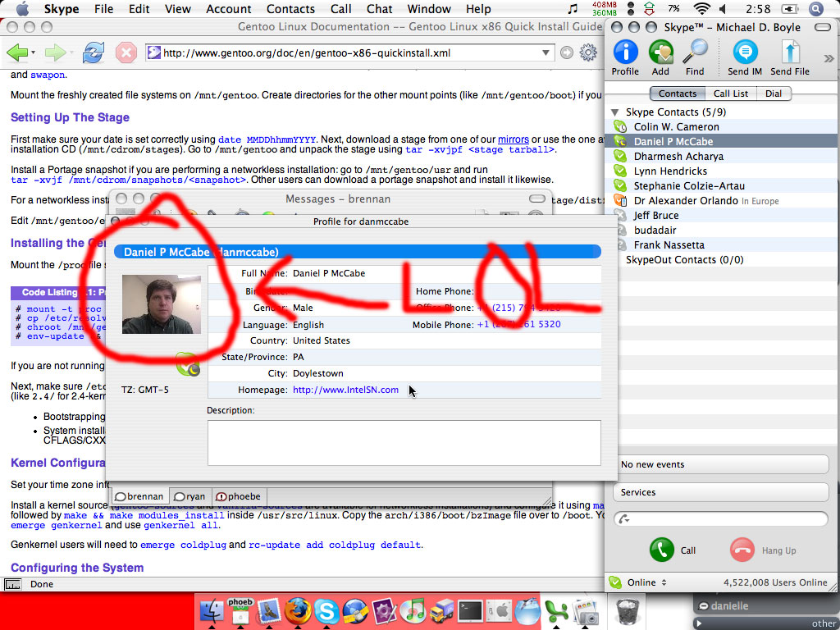Select the Contacts tab in Skype window
The image size is (840, 630).
pyautogui.click(x=678, y=94)
